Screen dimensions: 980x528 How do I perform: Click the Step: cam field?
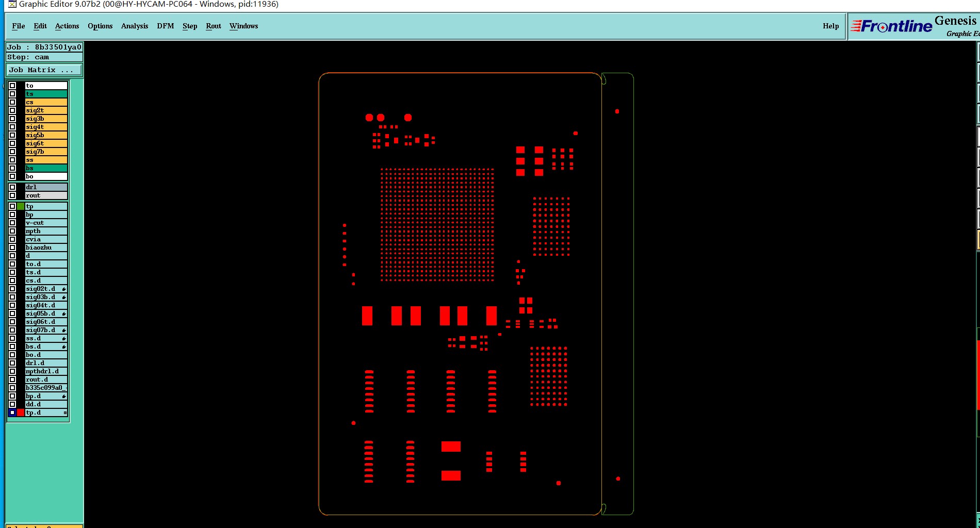[x=44, y=57]
